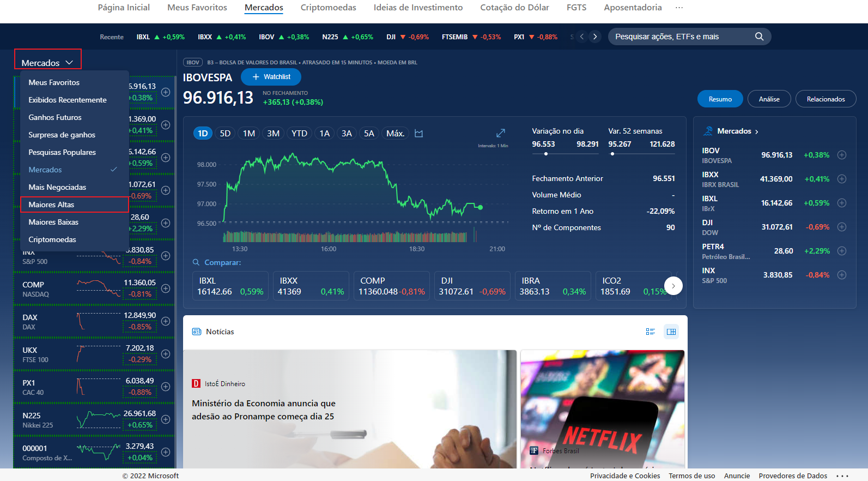Choose Exibidos Recentemente option
The height and width of the screenshot is (481, 868).
point(74,100)
